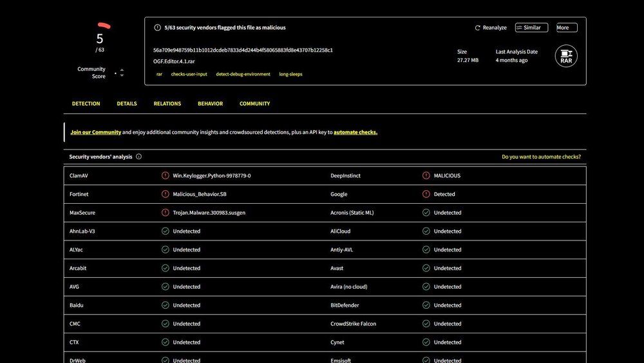Click the green checkmark icon for AhnLab-V3
Image resolution: width=644 pixels, height=363 pixels.
(166, 231)
